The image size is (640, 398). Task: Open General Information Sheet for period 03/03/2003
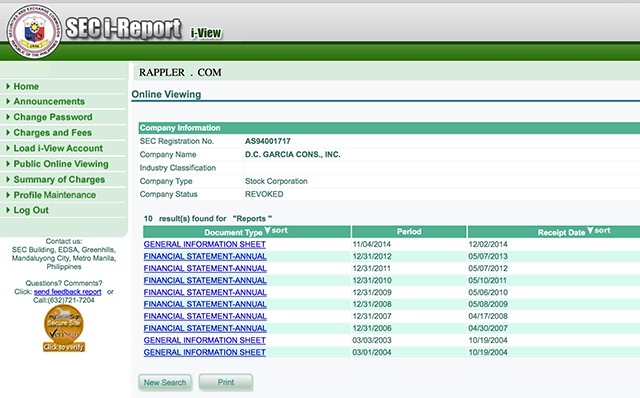(x=204, y=340)
